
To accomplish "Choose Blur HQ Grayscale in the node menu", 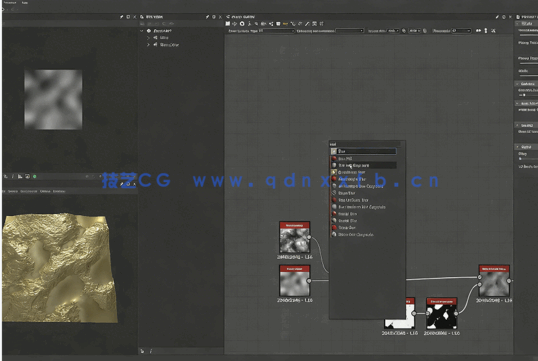I will point(364,165).
